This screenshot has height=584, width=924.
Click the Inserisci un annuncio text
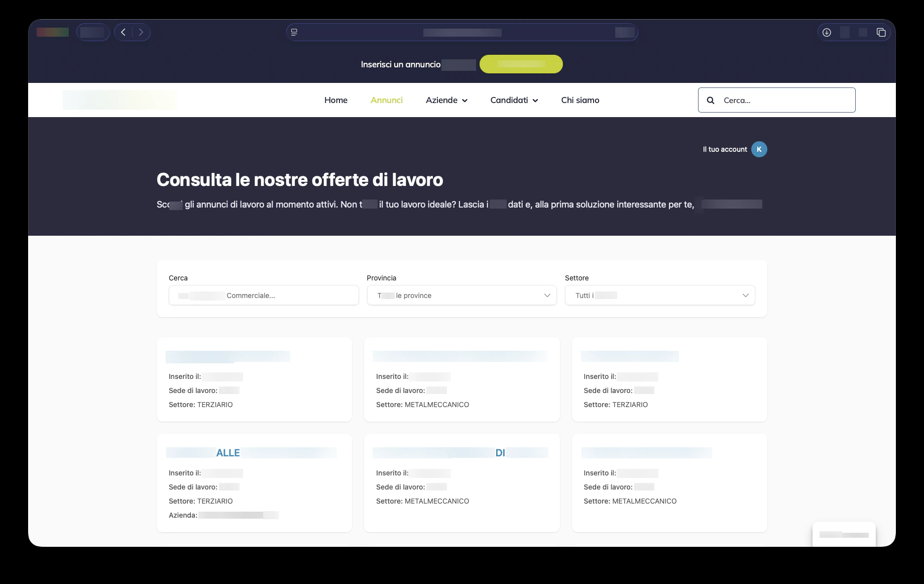point(401,64)
